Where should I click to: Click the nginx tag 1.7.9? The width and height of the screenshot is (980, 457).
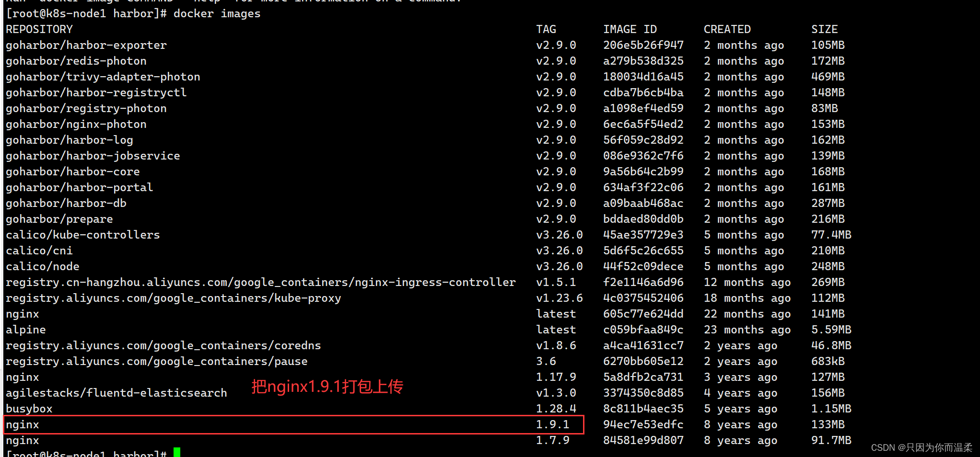tap(553, 441)
